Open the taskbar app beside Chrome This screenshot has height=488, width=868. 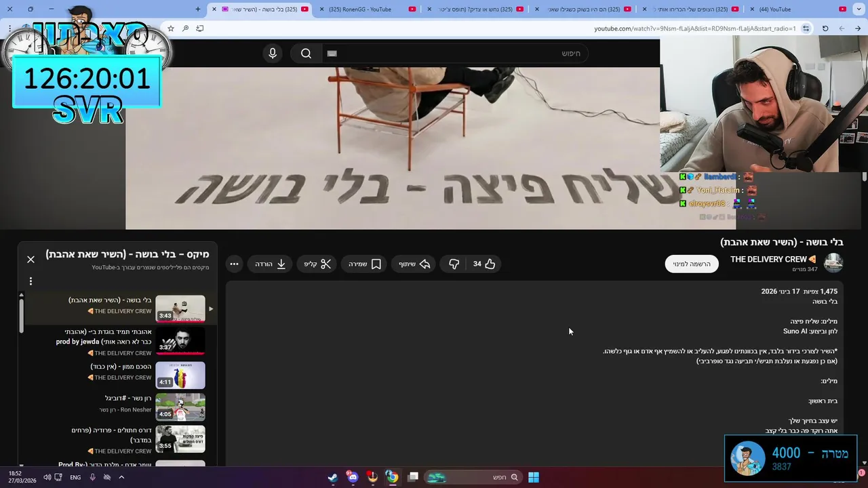coord(372,477)
